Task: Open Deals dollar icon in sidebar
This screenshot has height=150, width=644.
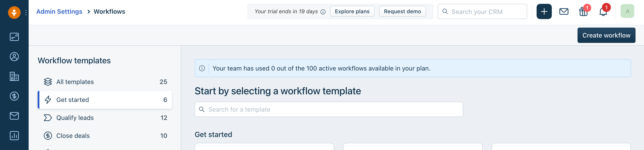Action: tap(14, 96)
